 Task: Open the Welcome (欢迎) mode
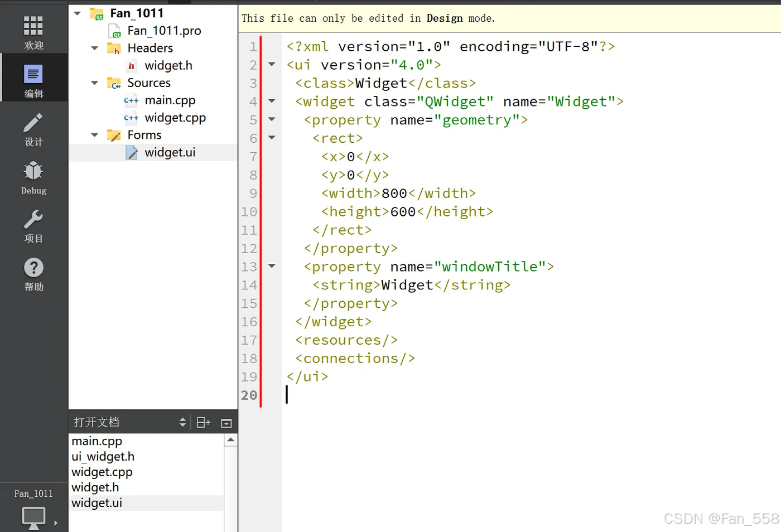pyautogui.click(x=33, y=32)
